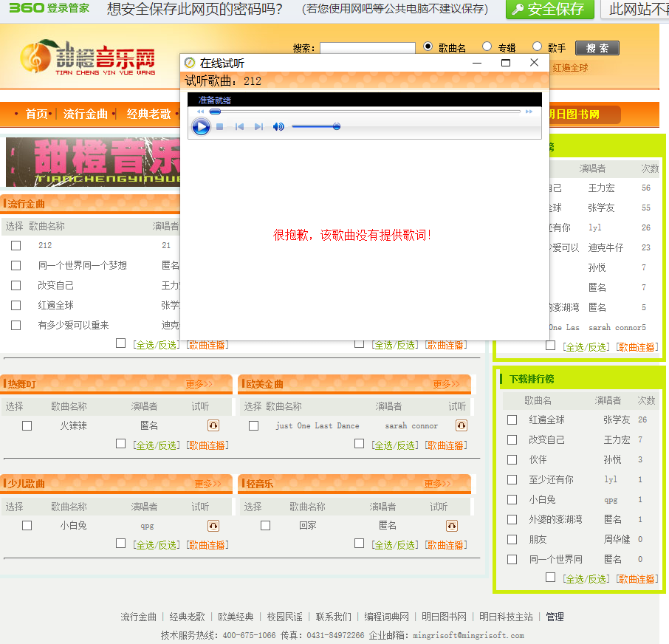Click headphone icon for just One Last Dance
Screen dimensions: 669x644
click(x=462, y=425)
